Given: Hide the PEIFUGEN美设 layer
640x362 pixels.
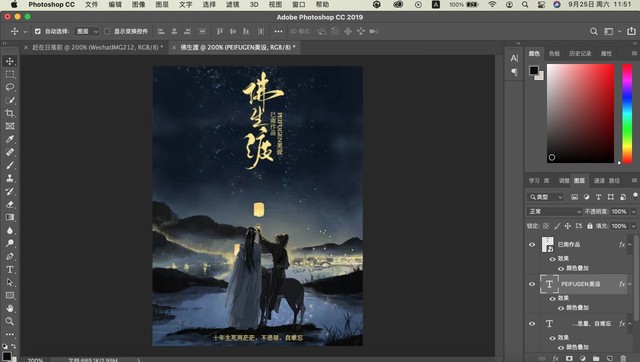Looking at the screenshot, I should tap(532, 284).
